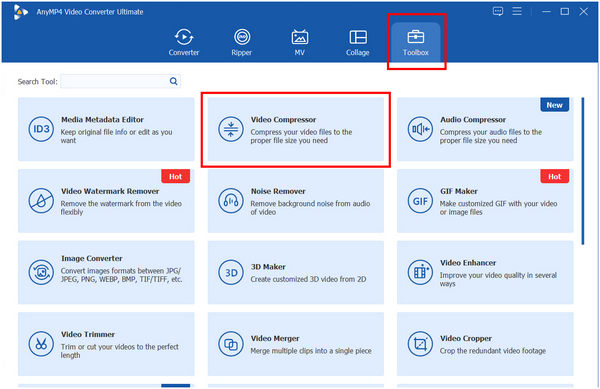Screen dimensions: 600x389
Task: Click Hot badge on GIF Maker
Action: coord(554,176)
